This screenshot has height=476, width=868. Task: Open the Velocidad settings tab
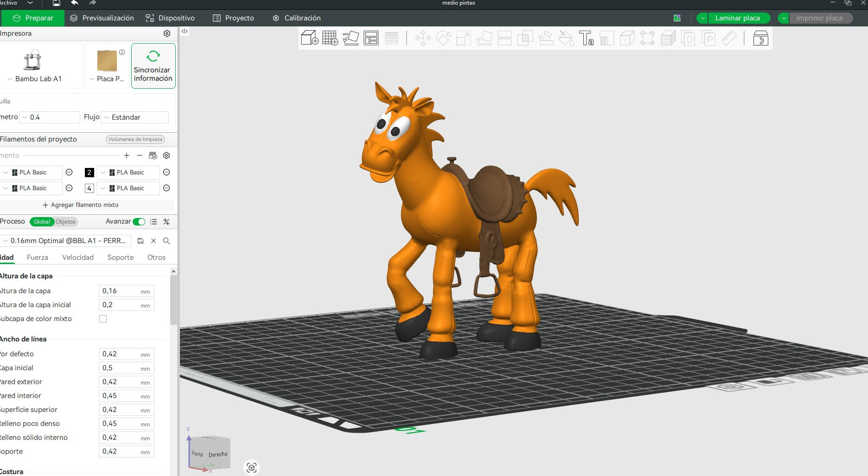click(78, 257)
